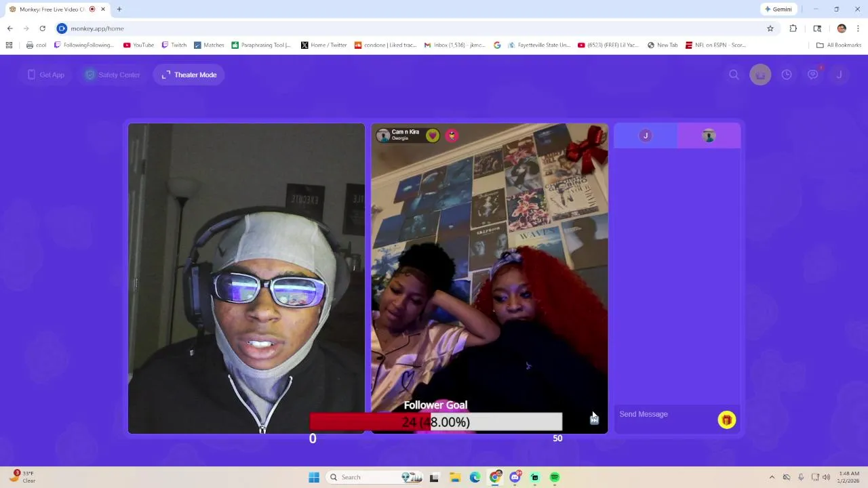Open Chrome three-dot menu

click(859, 28)
